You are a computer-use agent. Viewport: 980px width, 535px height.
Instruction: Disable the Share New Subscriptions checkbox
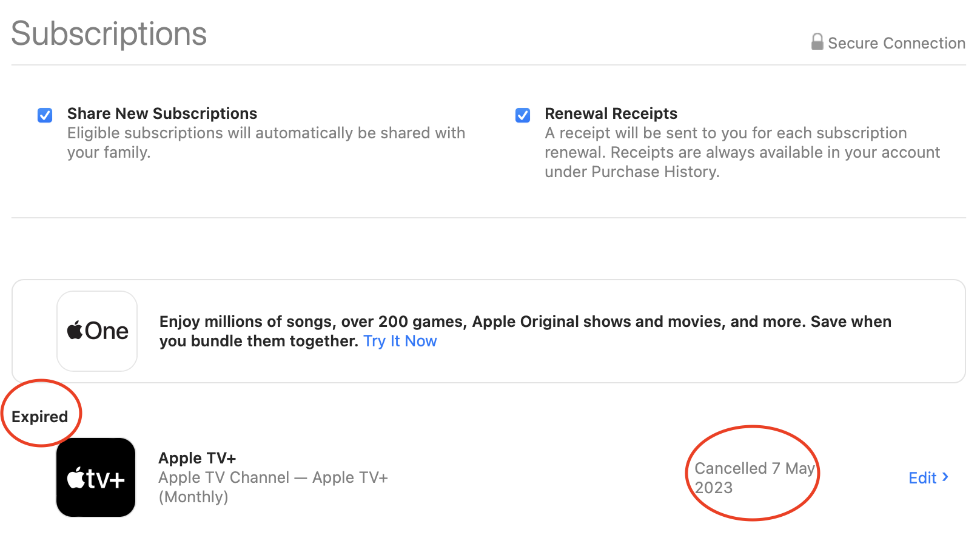[x=45, y=115]
